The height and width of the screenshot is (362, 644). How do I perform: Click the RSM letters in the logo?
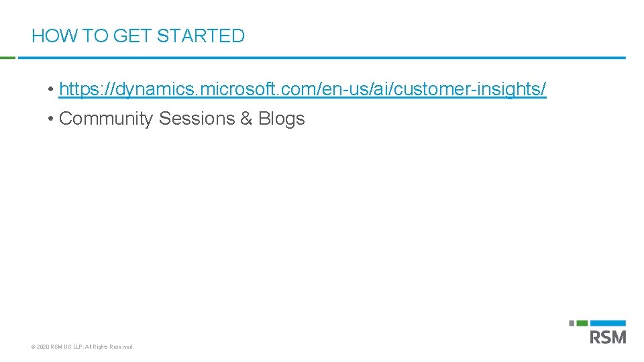point(608,337)
